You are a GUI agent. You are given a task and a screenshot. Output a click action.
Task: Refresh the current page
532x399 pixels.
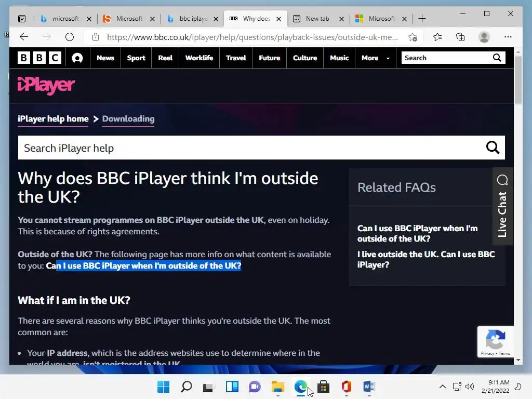pyautogui.click(x=70, y=37)
